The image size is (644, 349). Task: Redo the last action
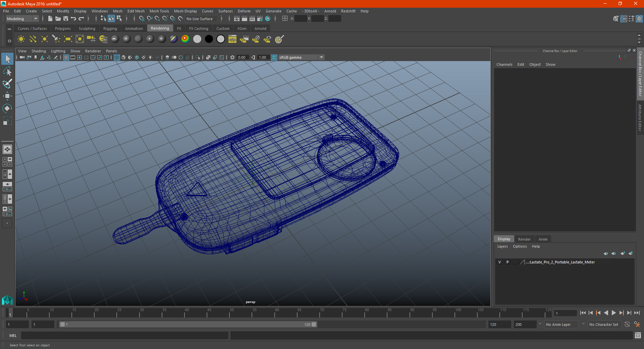click(81, 19)
